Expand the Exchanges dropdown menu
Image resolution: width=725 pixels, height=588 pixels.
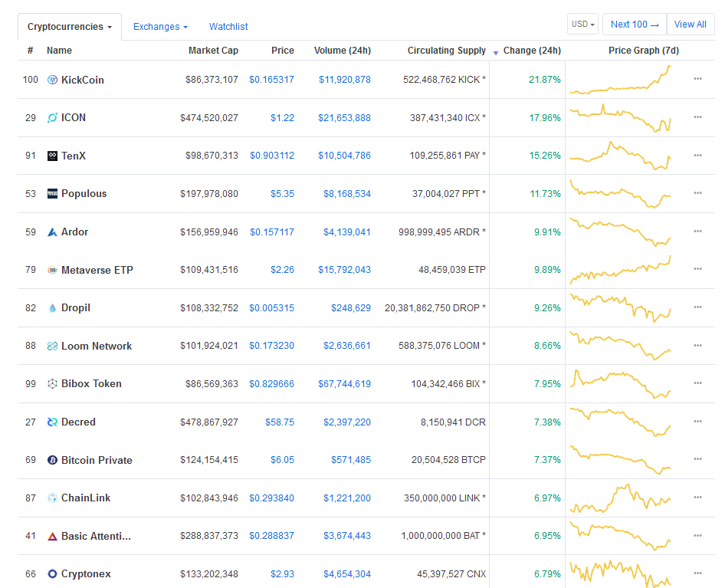160,27
